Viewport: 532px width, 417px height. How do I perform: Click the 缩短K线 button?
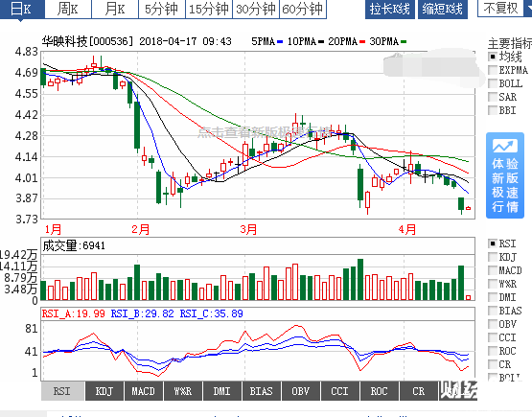point(443,9)
